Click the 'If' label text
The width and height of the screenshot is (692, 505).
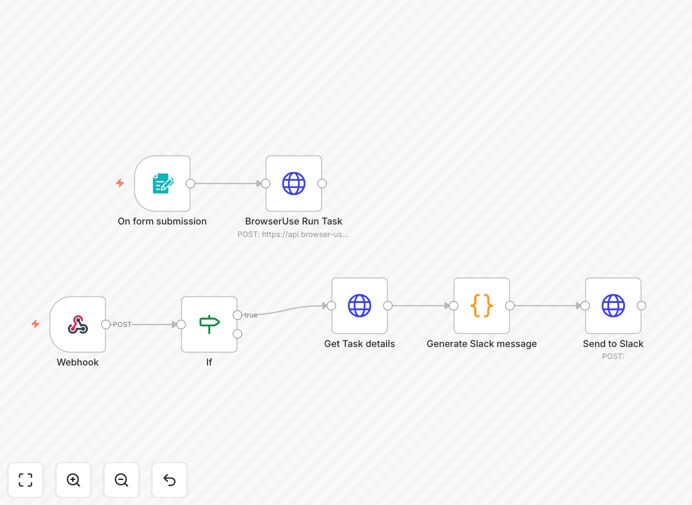coord(209,362)
